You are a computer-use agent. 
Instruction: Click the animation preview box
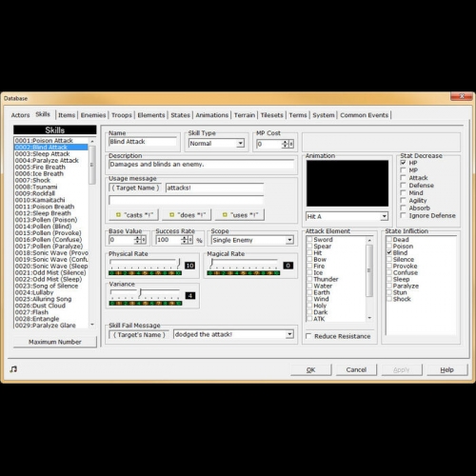click(347, 184)
